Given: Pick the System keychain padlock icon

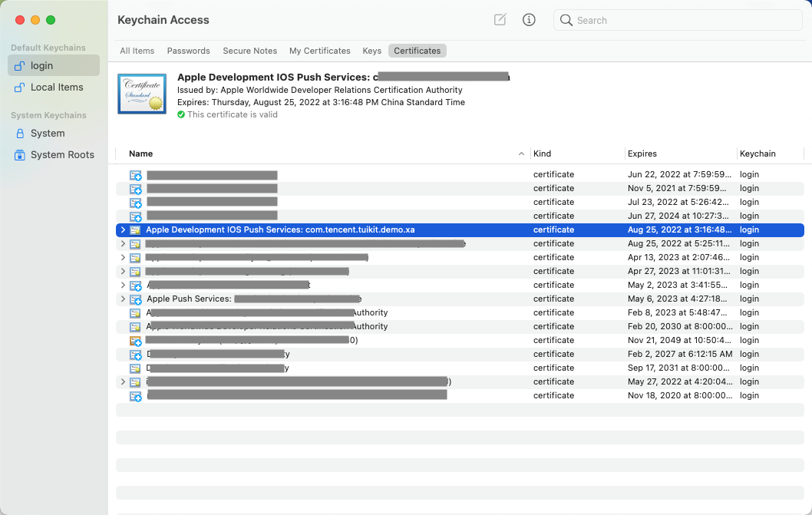Looking at the screenshot, I should [x=20, y=133].
